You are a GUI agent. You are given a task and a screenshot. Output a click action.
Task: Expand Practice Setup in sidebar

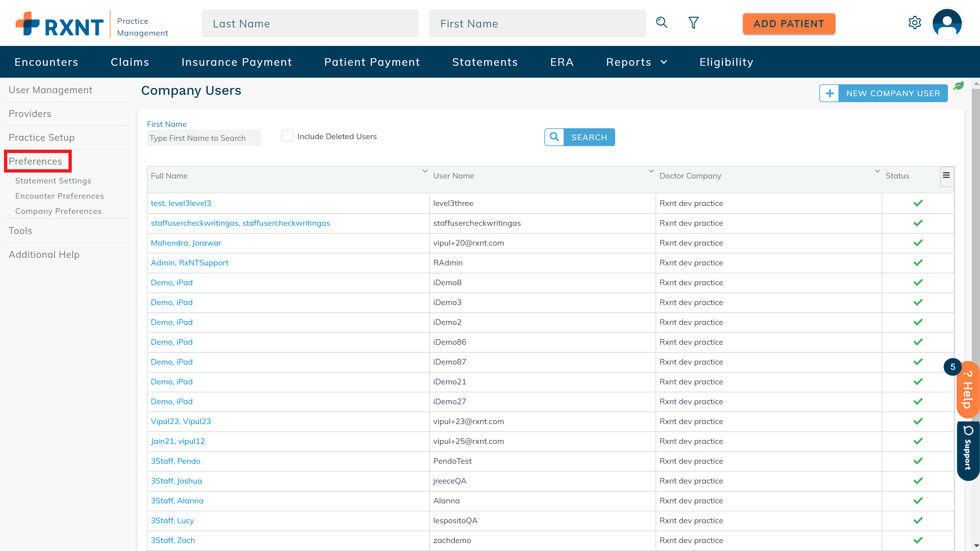click(41, 137)
